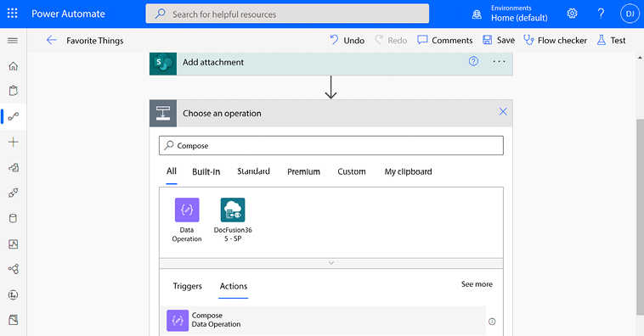
Task: Open the chart icon in the sidebar
Action: 13,244
